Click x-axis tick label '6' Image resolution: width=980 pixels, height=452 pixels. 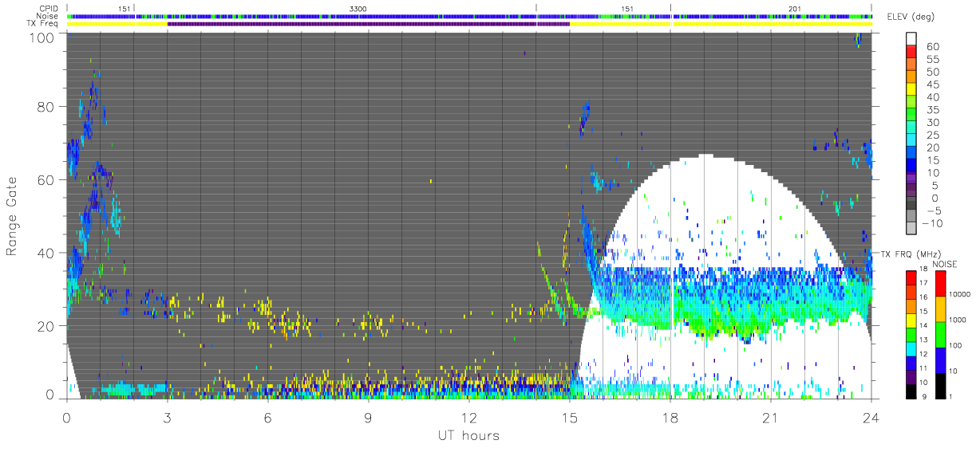coord(268,417)
